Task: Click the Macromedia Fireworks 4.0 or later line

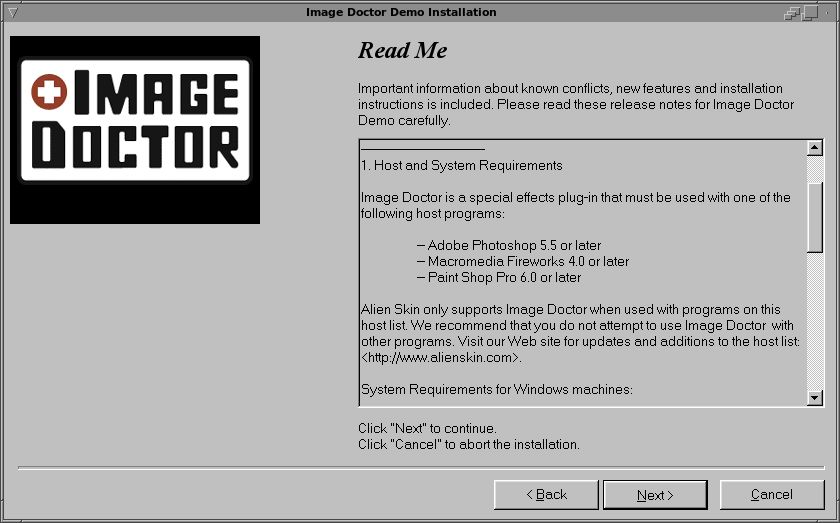Action: pyautogui.click(x=523, y=262)
